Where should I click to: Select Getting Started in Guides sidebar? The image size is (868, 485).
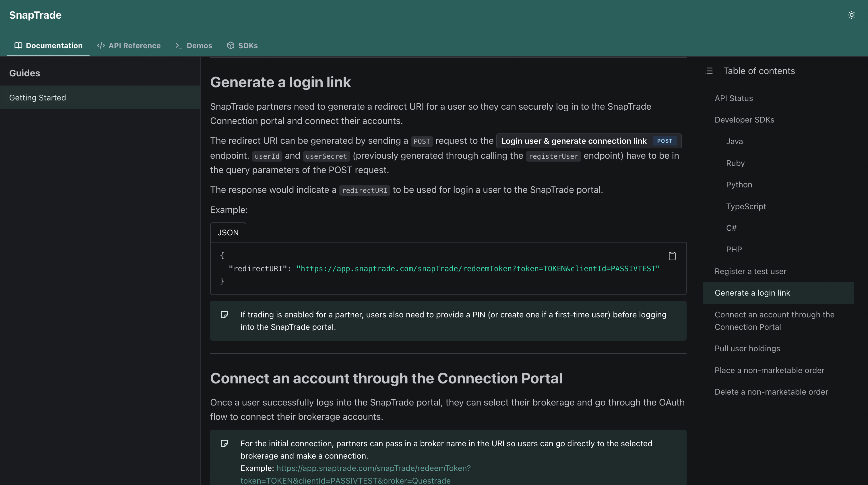point(38,98)
